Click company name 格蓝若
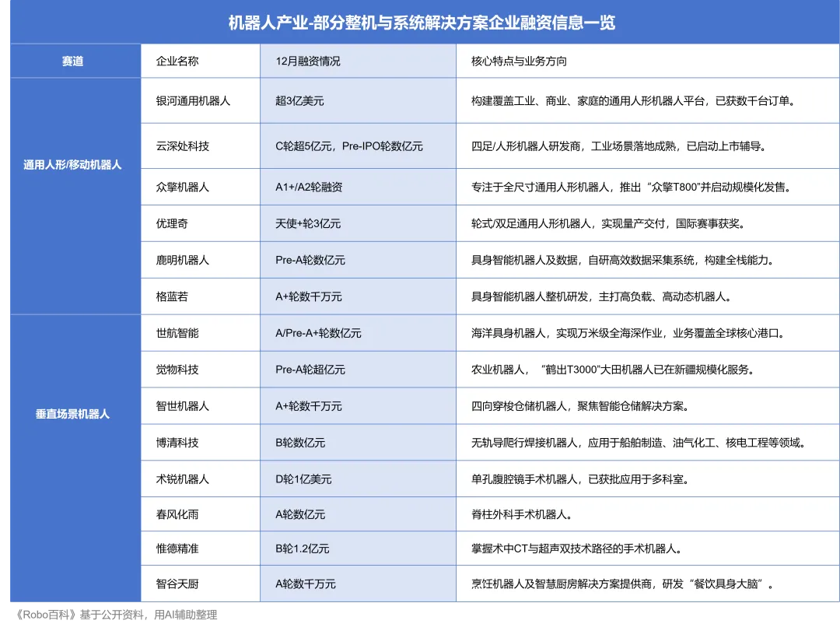Viewport: 840px width, 624px height. click(x=172, y=296)
